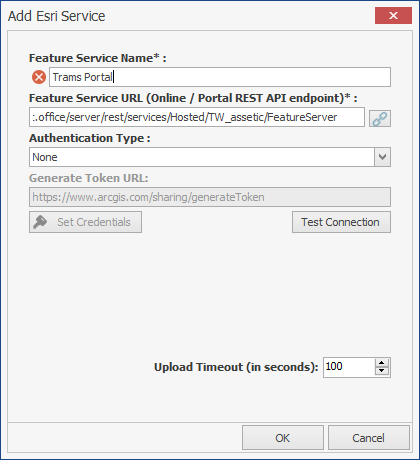This screenshot has width=420, height=460.
Task: Click the Set Credentials button
Action: 85,222
